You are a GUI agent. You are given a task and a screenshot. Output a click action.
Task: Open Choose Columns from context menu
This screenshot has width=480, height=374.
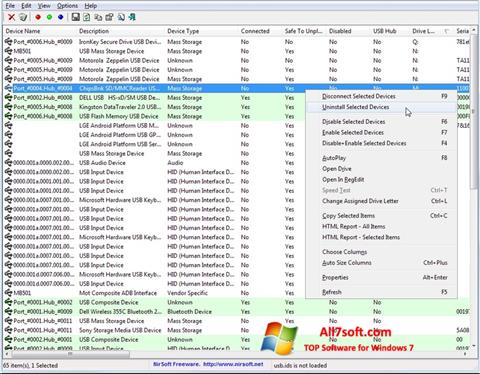(382, 252)
